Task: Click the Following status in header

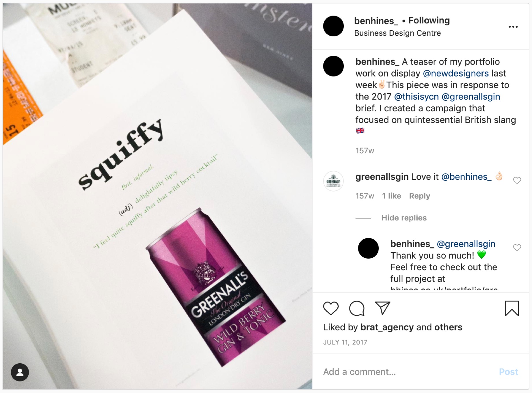Action: [x=429, y=20]
